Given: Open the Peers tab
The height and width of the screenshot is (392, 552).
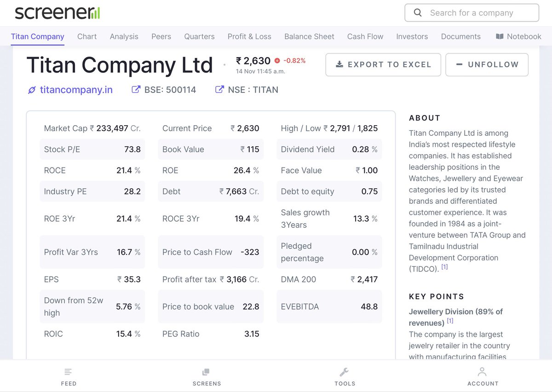Looking at the screenshot, I should [x=161, y=36].
